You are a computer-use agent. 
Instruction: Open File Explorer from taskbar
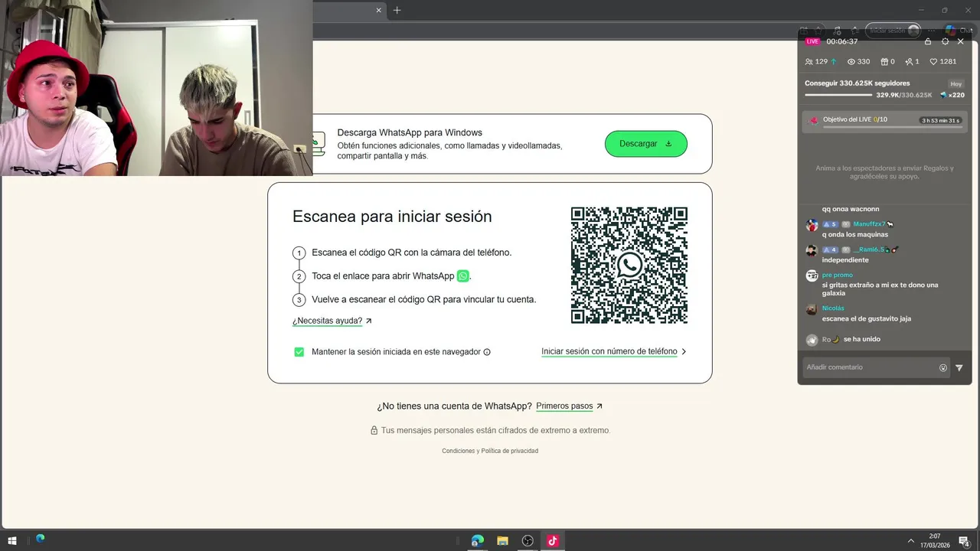pyautogui.click(x=502, y=540)
